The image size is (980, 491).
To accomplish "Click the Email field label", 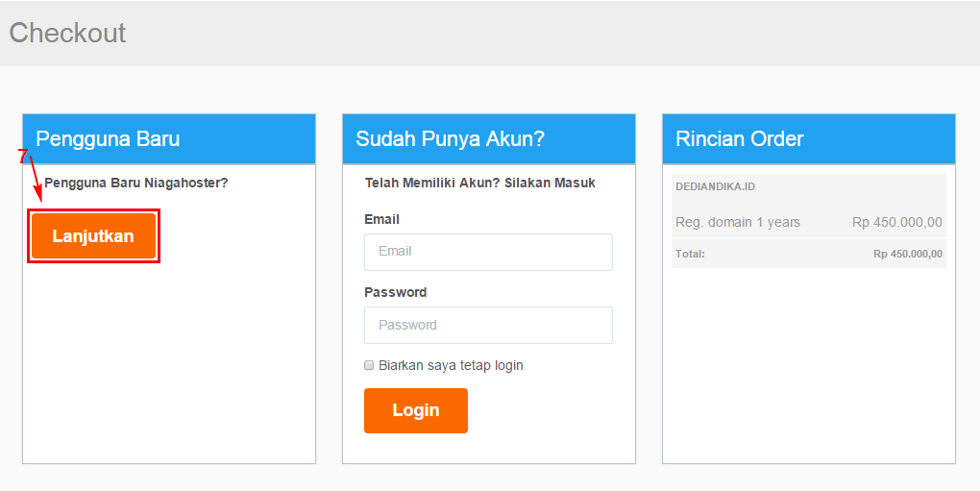I will click(x=381, y=219).
